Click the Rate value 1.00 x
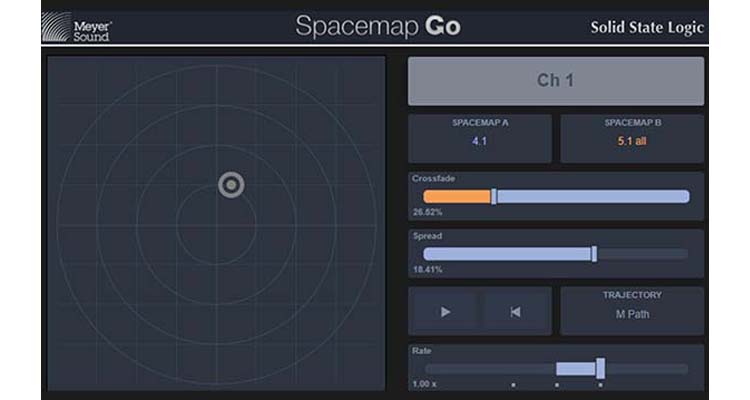 [425, 384]
